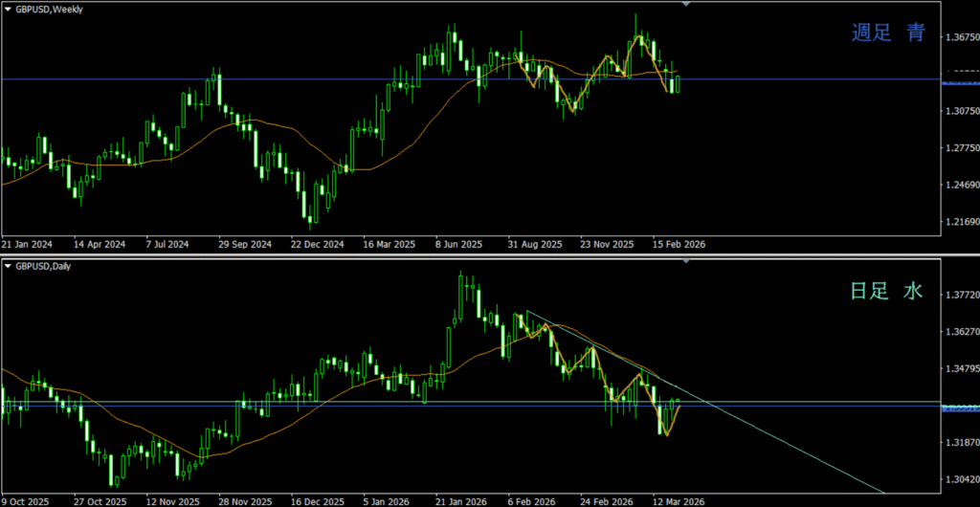
Task: Select the 日足 水 text label
Action: pos(888,292)
